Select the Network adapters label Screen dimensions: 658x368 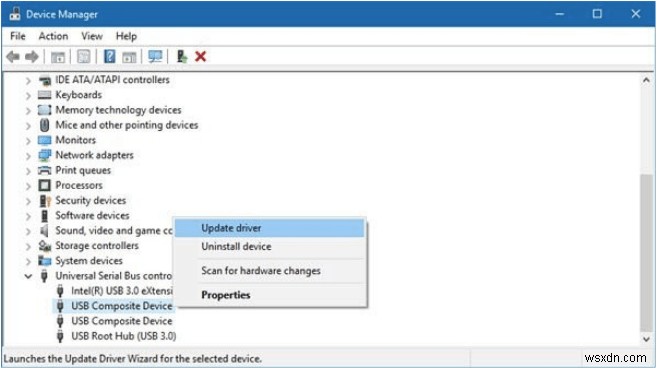tap(94, 155)
